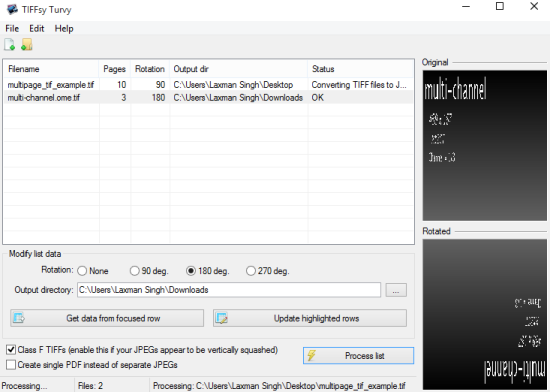Viewport: 550px width, 392px height.
Task: Click the add folder toolbar icon
Action: click(27, 45)
